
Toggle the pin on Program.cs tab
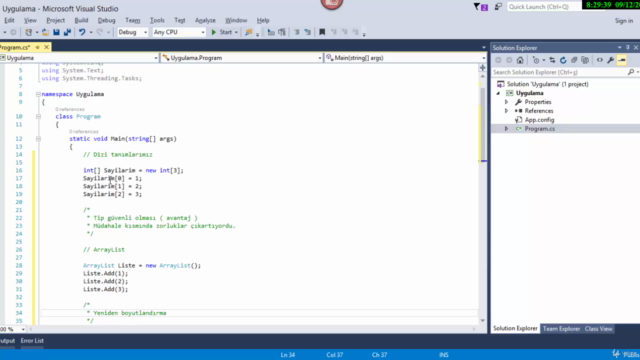click(38, 47)
